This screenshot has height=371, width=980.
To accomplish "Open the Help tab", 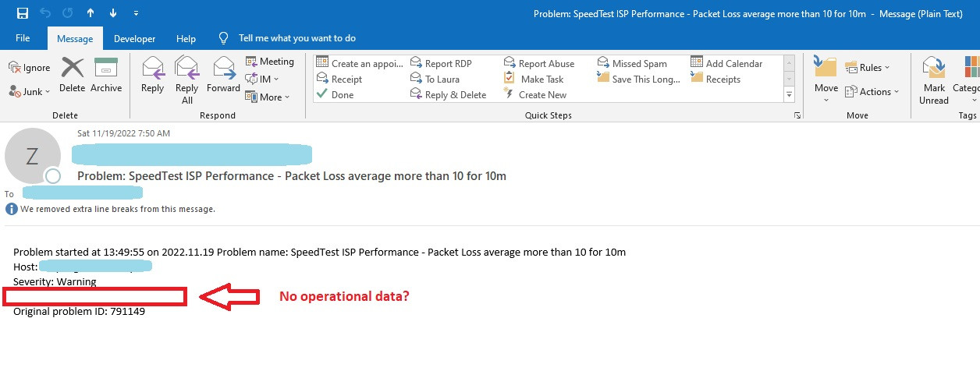I will point(186,38).
